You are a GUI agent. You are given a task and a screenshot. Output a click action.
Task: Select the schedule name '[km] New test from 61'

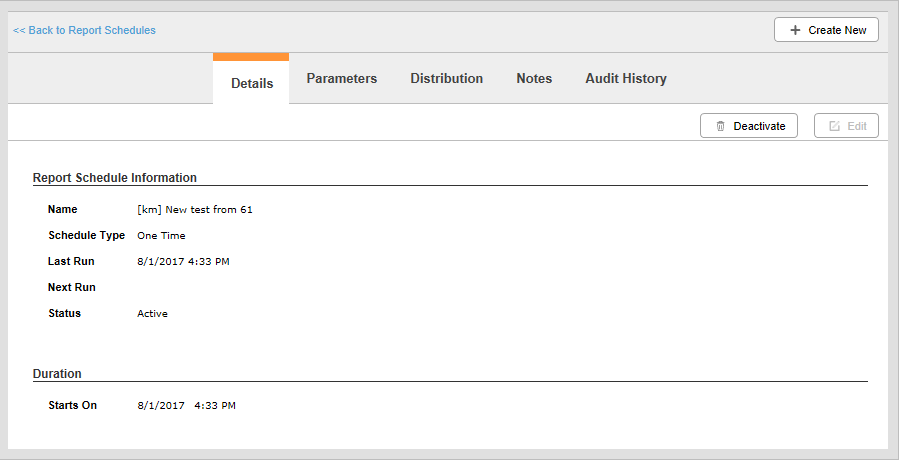click(x=195, y=210)
